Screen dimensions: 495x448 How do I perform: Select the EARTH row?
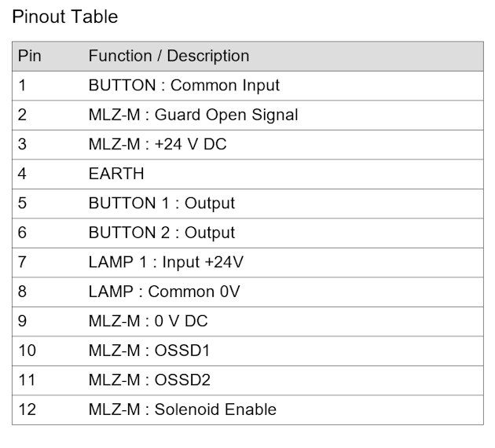(247, 174)
